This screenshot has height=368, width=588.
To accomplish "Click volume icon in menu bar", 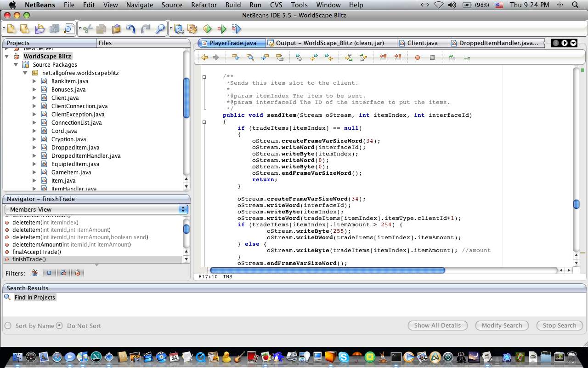I will point(452,5).
